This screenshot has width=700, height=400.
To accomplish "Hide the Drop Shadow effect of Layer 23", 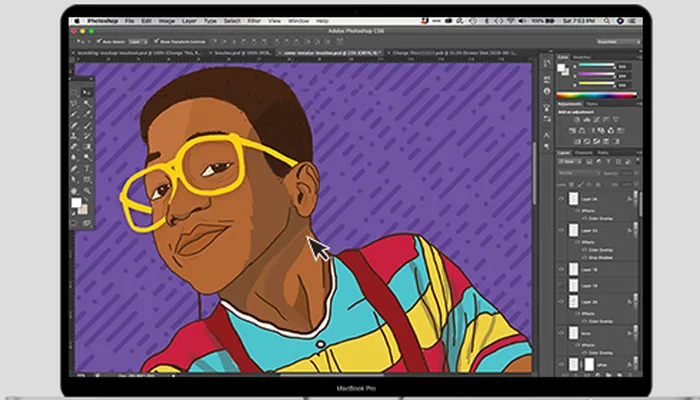I will pos(584,258).
